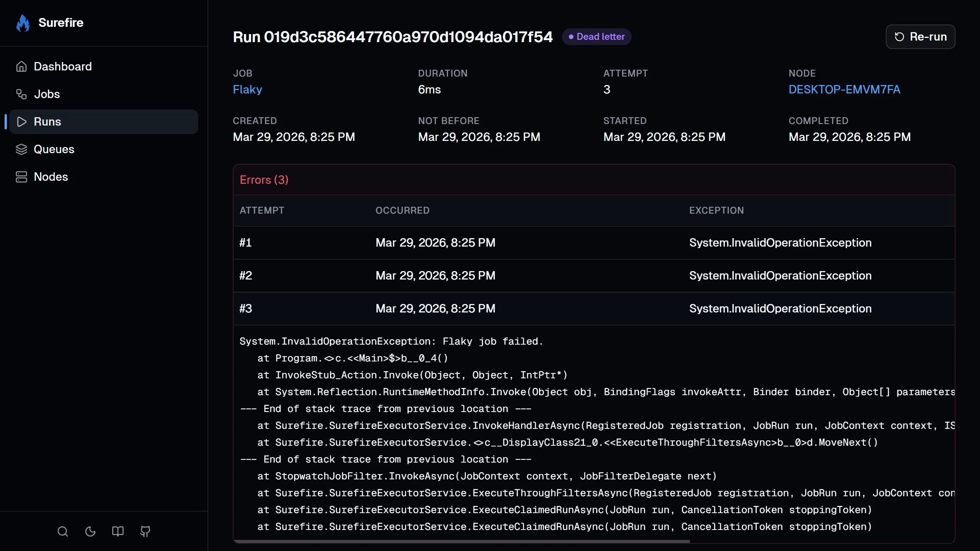
Task: Click the Nodes server icon
Action: point(21,177)
